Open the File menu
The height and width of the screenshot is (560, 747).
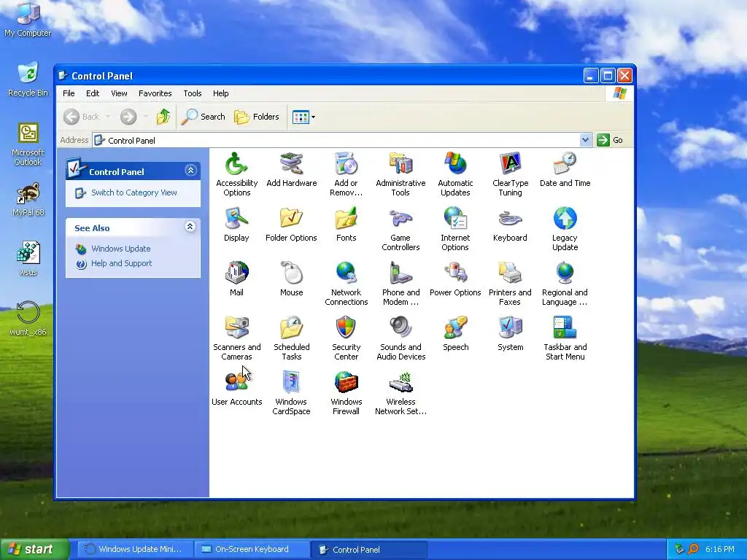(x=69, y=93)
